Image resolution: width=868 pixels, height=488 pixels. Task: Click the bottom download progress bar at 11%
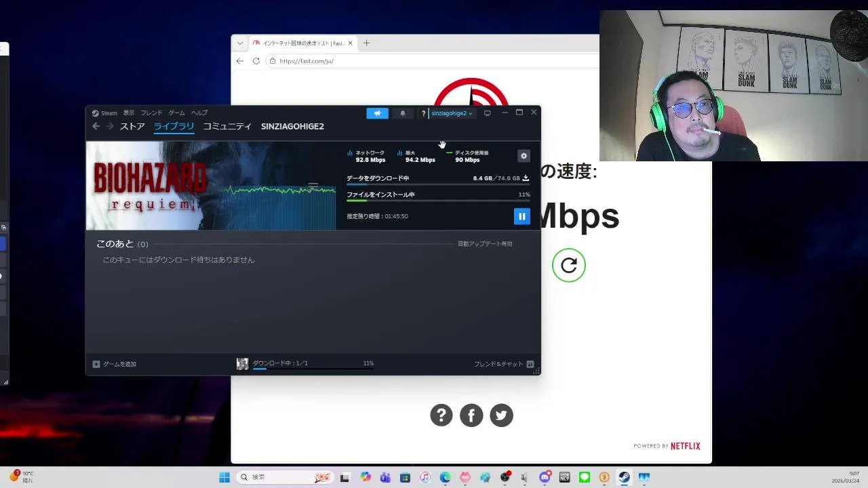pos(313,369)
